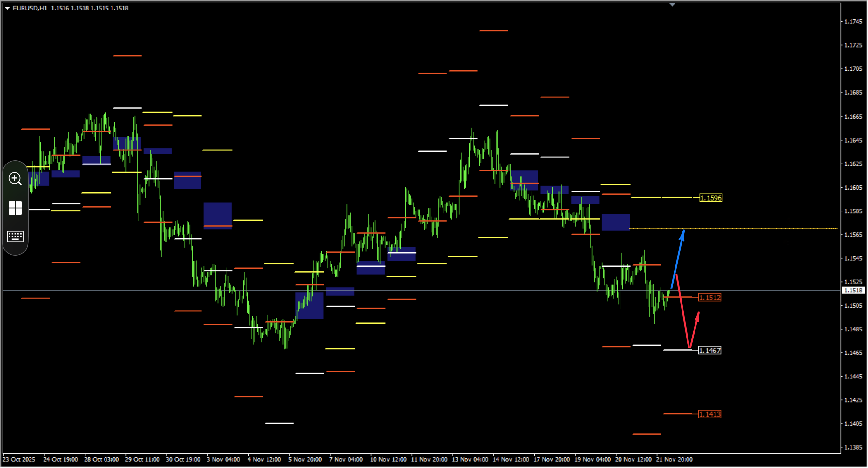Select the 1.1467 white price label

710,351
